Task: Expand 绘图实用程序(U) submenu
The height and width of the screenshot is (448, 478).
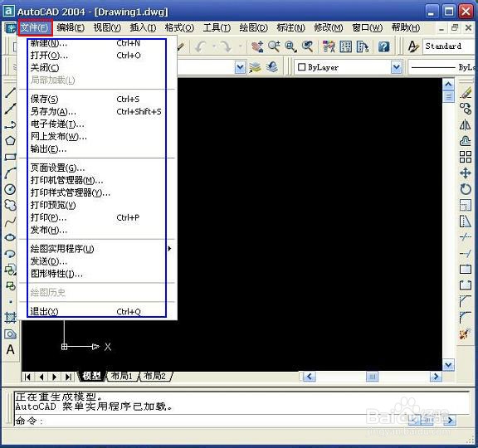Action: point(97,249)
